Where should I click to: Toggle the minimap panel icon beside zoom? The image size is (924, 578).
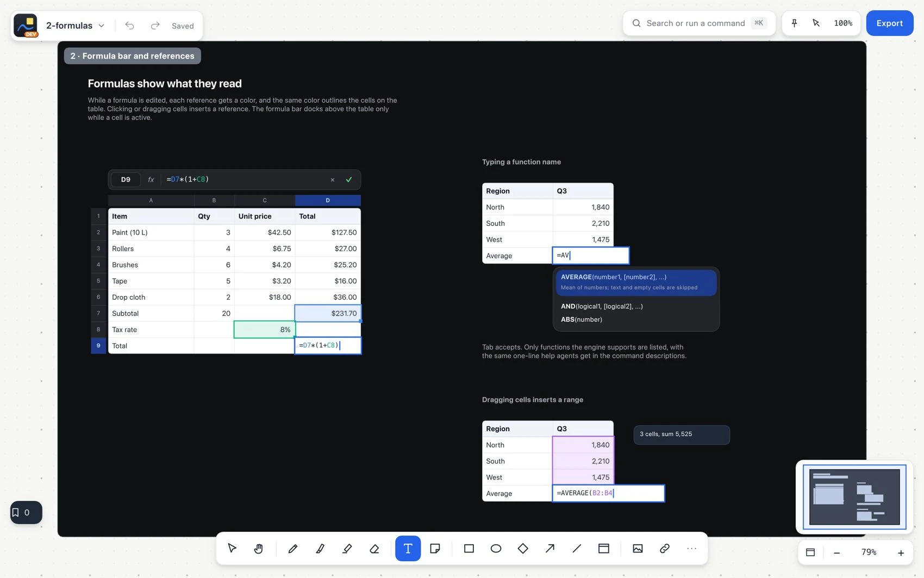pos(810,552)
